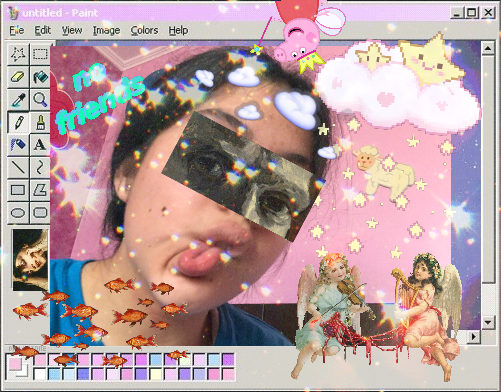Select the Pencil tool

coord(18,122)
